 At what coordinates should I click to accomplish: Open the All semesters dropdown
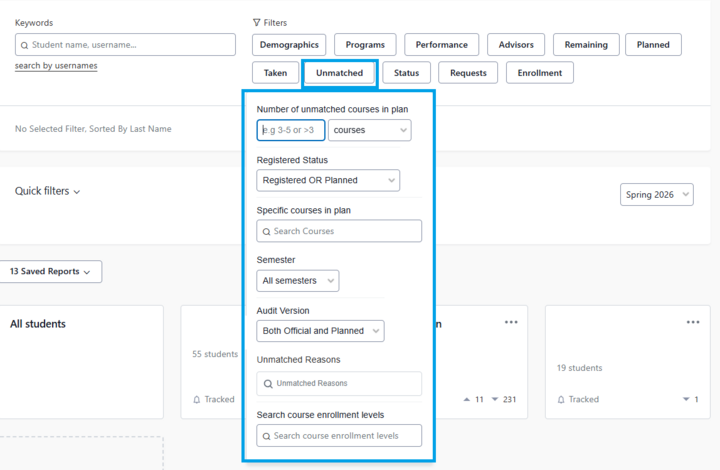click(x=298, y=281)
